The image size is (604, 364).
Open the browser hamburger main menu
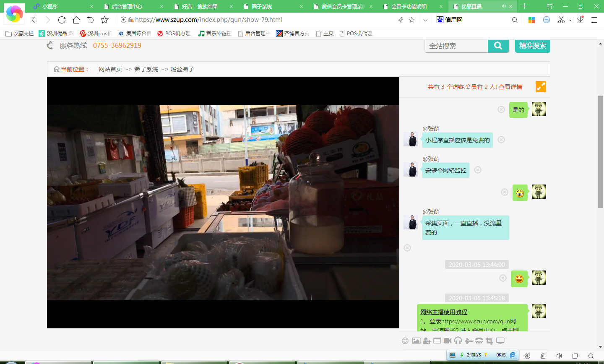pyautogui.click(x=594, y=20)
